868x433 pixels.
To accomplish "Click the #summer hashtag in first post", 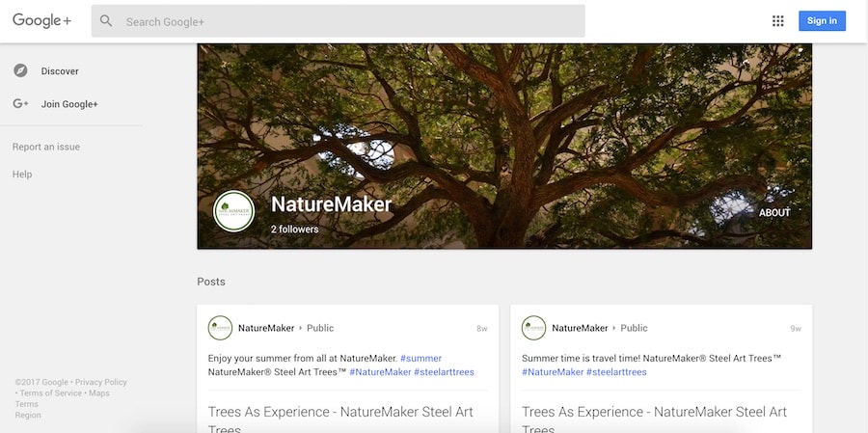I will tap(420, 358).
